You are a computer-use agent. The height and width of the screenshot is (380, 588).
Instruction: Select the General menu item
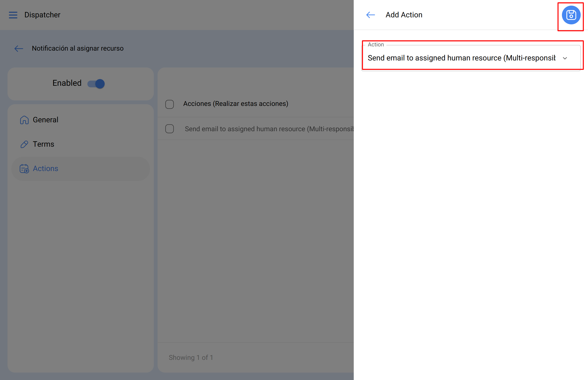pyautogui.click(x=46, y=120)
